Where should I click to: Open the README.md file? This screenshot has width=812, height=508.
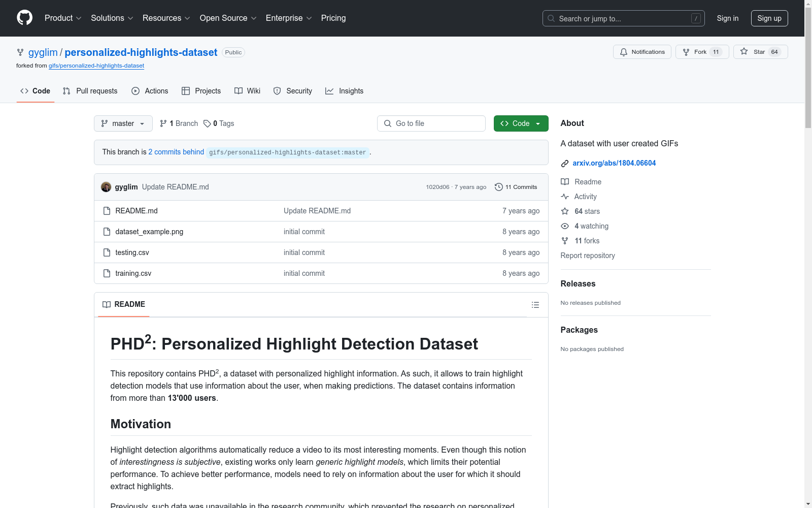(x=137, y=211)
